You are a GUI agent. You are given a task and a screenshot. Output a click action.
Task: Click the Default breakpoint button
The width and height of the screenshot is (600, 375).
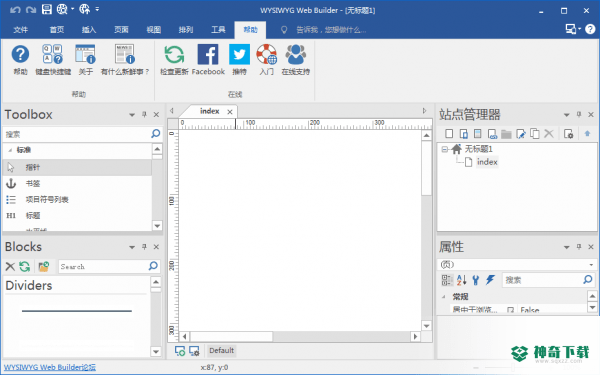click(221, 351)
